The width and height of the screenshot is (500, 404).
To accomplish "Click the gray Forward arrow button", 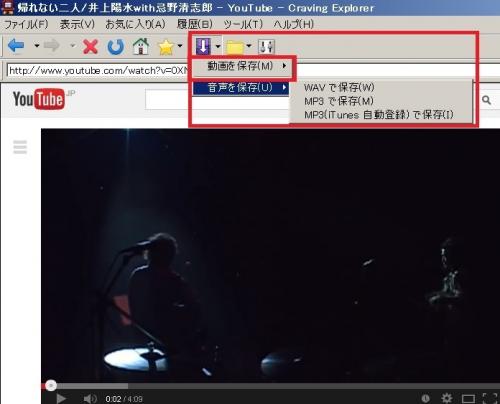I will tap(52, 46).
